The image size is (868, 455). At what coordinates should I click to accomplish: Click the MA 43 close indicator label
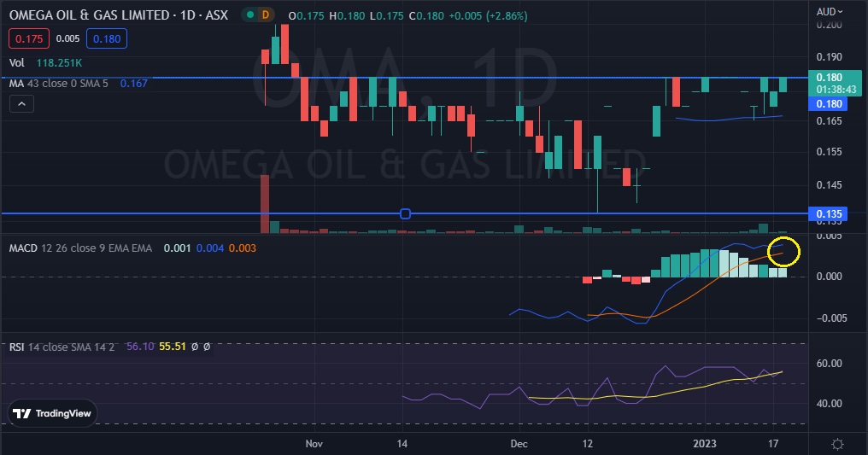[59, 84]
